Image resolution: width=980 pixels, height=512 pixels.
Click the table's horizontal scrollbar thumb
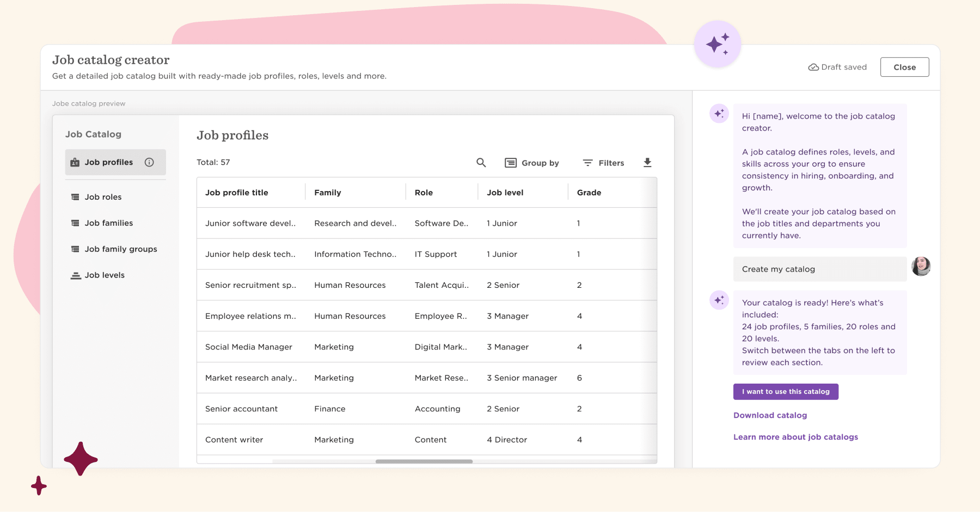(424, 461)
